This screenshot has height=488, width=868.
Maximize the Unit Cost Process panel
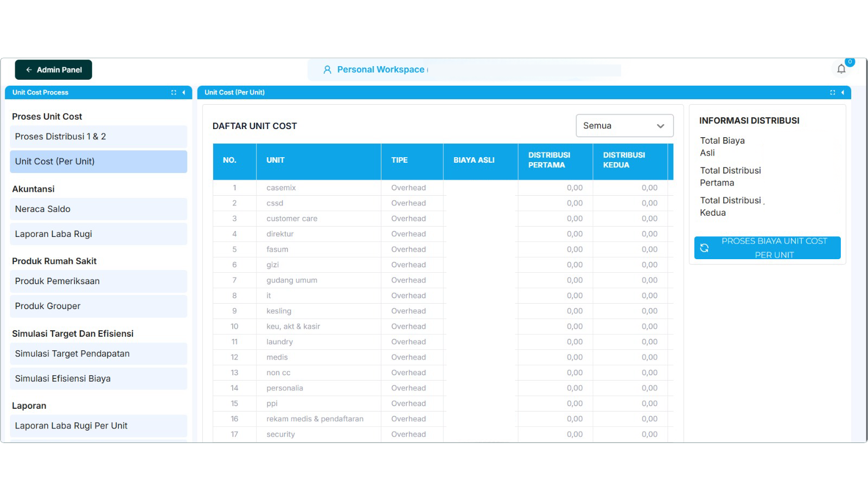tap(174, 93)
